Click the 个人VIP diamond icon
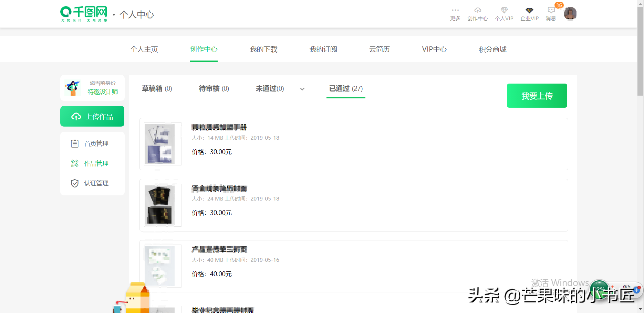The image size is (644, 313). 504,10
